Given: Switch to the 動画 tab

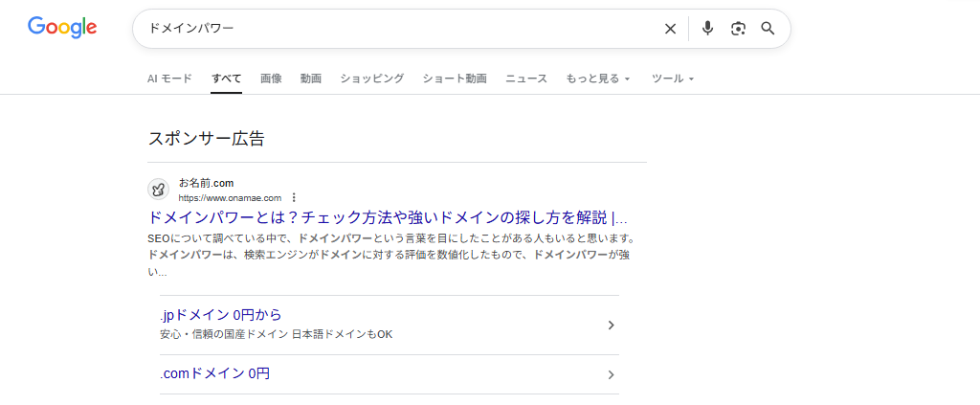Looking at the screenshot, I should tap(310, 79).
